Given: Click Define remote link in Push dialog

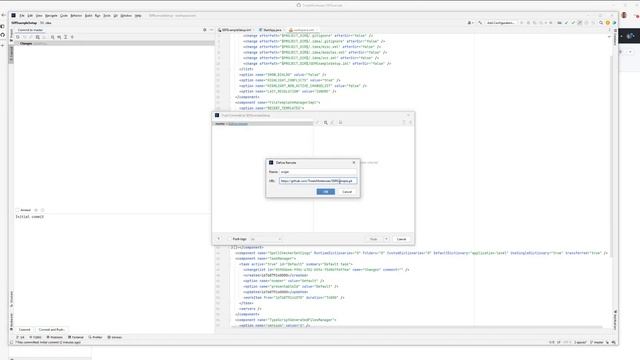Looking at the screenshot, I should point(238,124).
